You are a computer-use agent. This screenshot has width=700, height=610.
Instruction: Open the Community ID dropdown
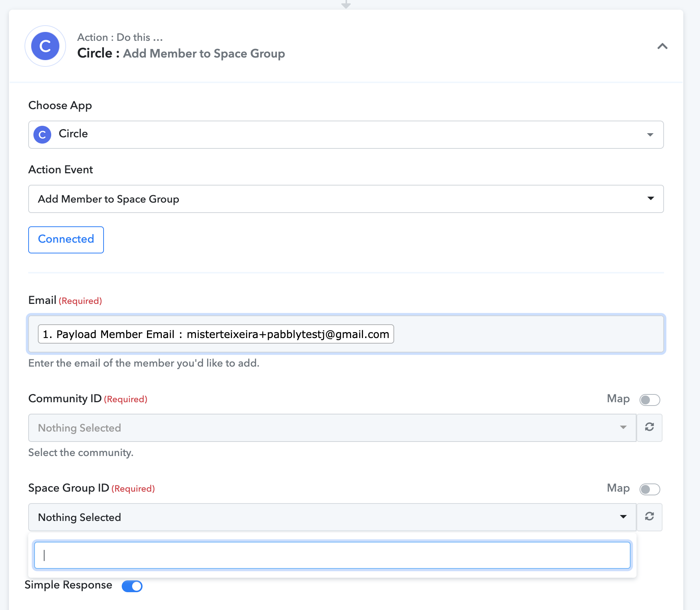point(332,428)
